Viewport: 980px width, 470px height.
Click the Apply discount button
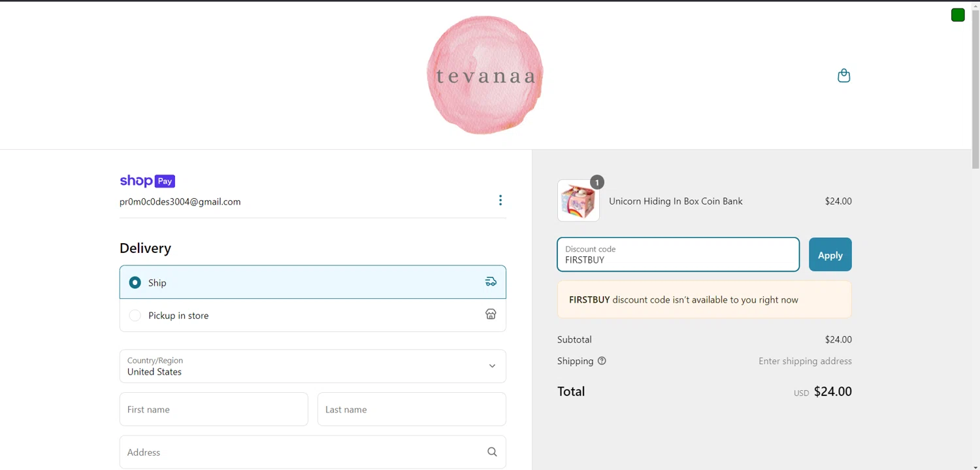pyautogui.click(x=830, y=254)
